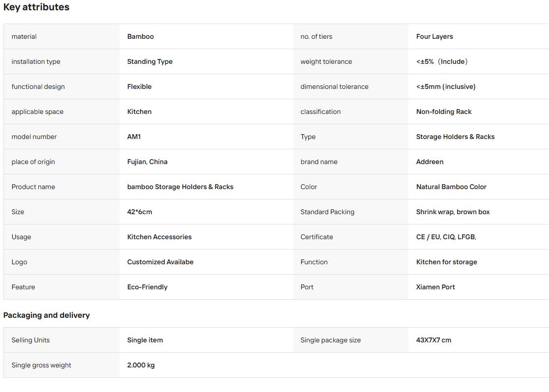Click the Packaging and delivery heading
549x392 pixels.
click(47, 315)
